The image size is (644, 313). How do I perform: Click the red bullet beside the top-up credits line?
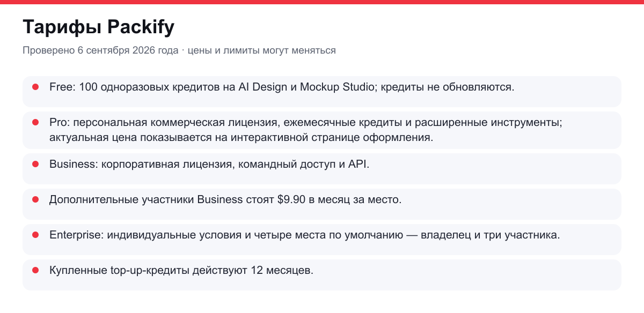click(x=35, y=270)
